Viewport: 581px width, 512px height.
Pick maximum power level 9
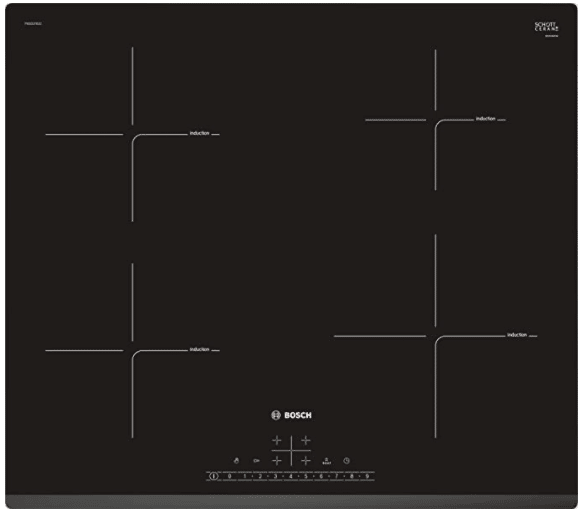tap(367, 476)
